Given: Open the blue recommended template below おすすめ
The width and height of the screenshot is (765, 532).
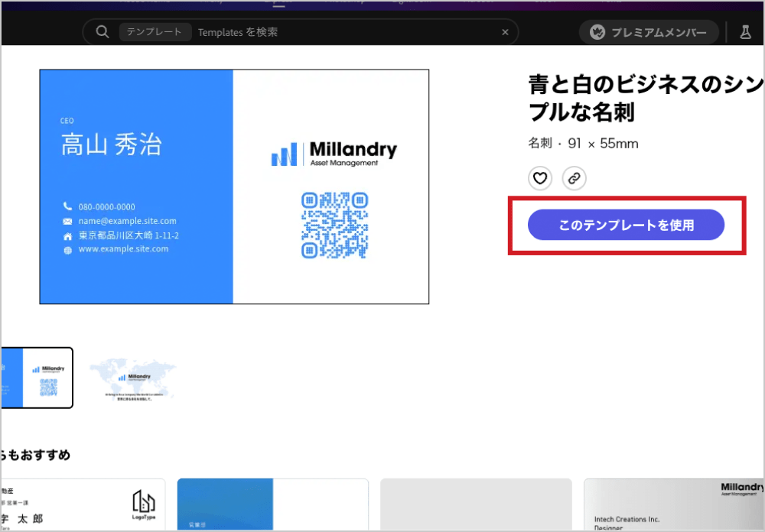Looking at the screenshot, I should (272, 504).
